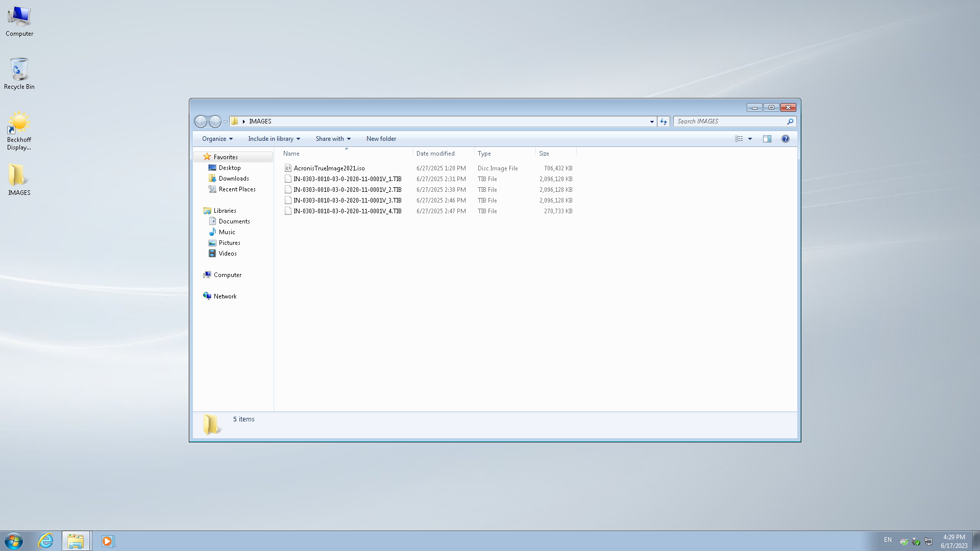980x551 pixels.
Task: Expand the Organize dropdown menu
Action: pyautogui.click(x=217, y=139)
